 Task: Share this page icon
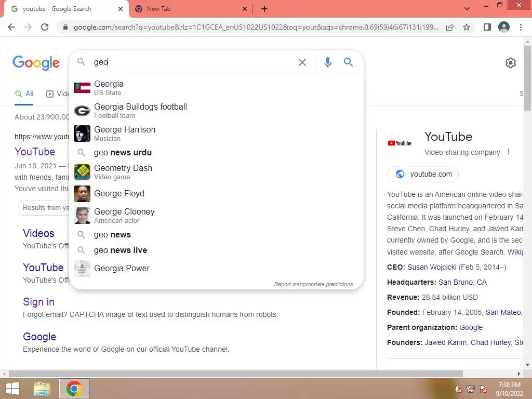tap(450, 27)
